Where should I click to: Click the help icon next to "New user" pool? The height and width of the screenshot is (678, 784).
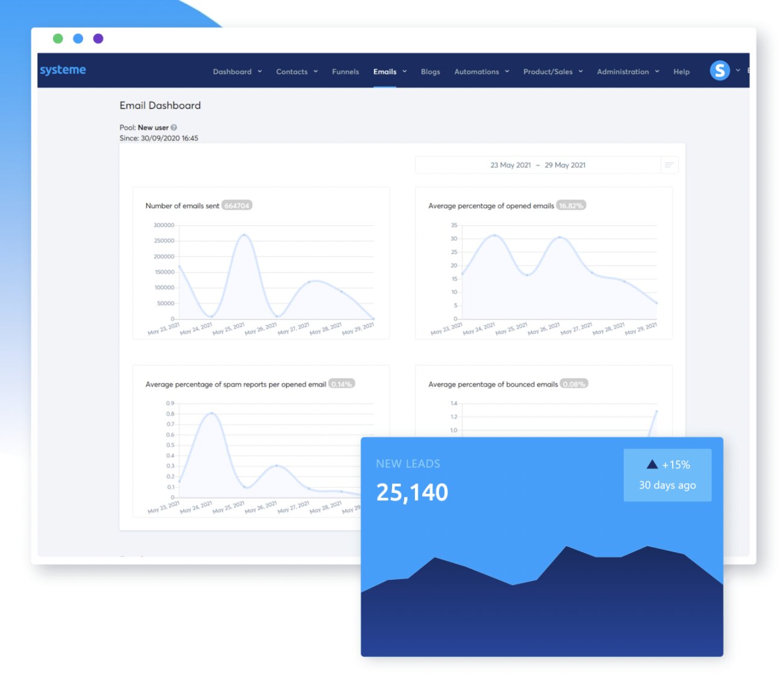click(x=173, y=127)
